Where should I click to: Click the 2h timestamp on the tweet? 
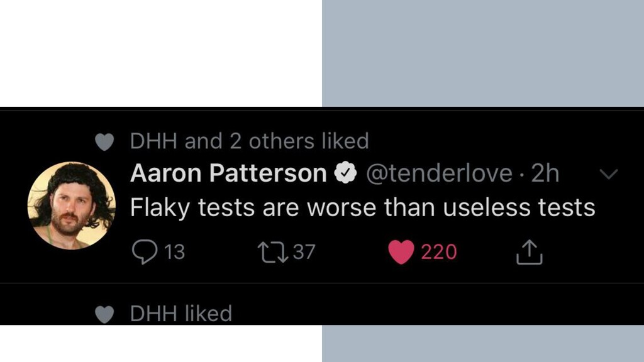545,173
